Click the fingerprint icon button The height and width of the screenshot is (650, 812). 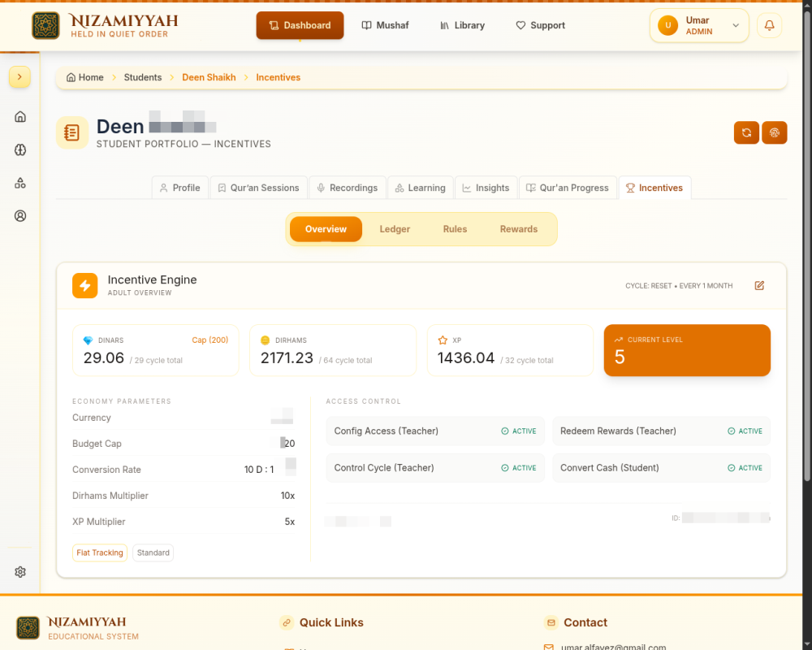pyautogui.click(x=774, y=132)
